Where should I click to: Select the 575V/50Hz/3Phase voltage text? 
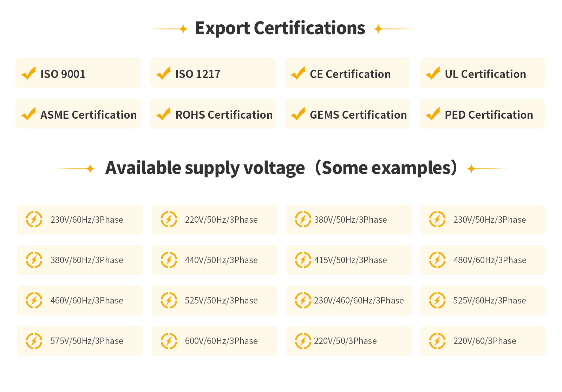(87, 341)
